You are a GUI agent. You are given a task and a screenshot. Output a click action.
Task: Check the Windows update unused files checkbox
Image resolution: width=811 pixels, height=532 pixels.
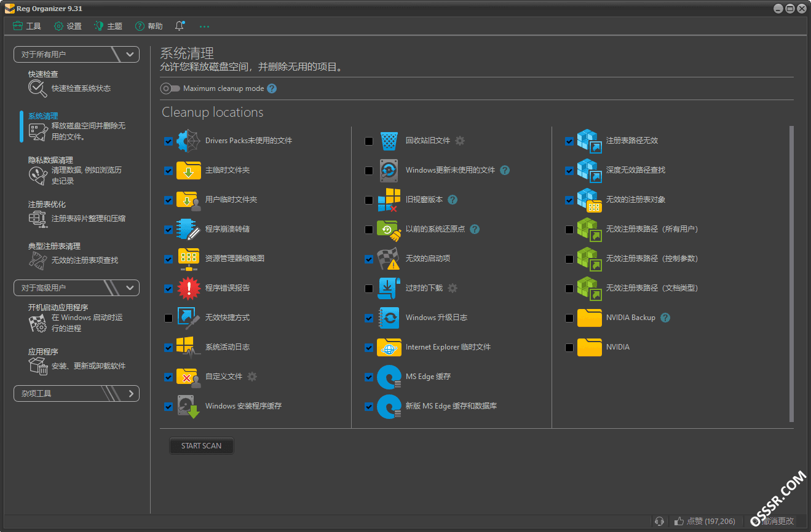369,170
